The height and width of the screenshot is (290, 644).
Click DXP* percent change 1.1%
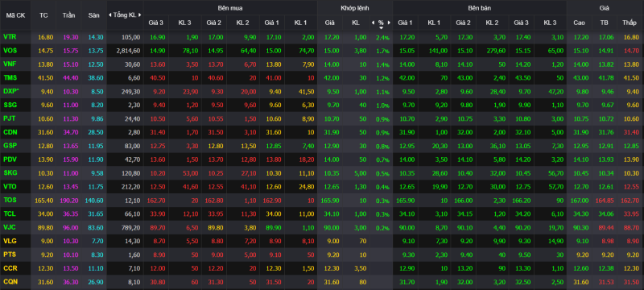click(x=382, y=92)
